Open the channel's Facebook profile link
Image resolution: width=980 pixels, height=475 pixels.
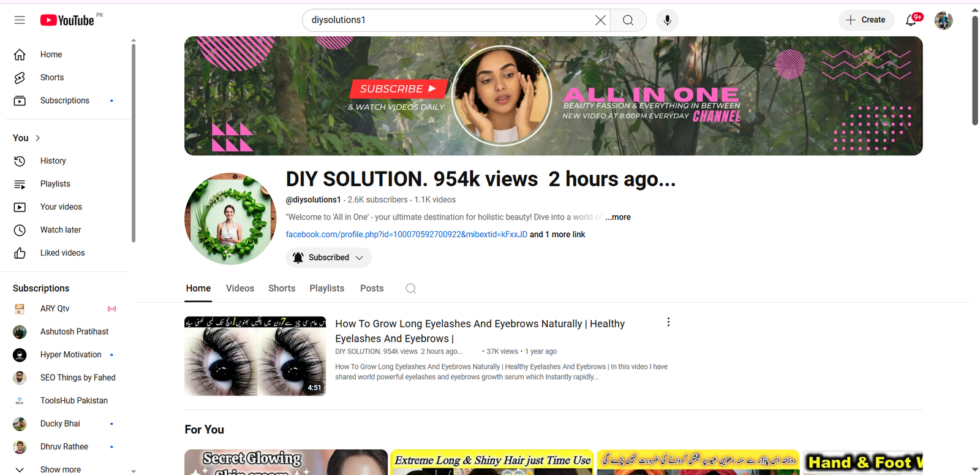click(x=406, y=234)
